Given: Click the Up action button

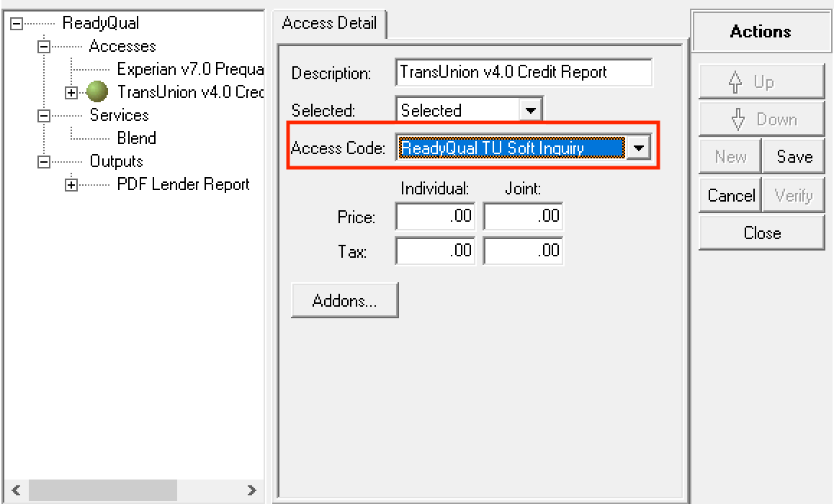Looking at the screenshot, I should [762, 82].
